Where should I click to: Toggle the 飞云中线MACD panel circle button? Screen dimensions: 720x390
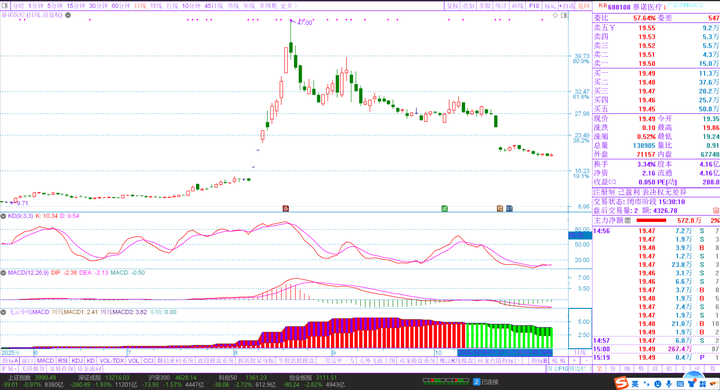(x=3, y=312)
